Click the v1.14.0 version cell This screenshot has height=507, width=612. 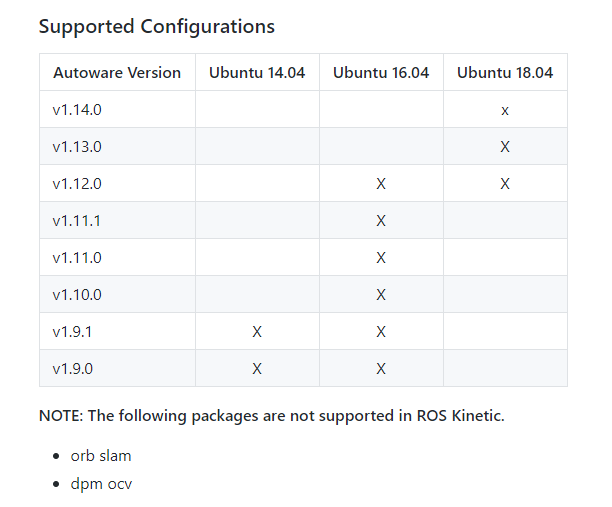[x=77, y=109]
